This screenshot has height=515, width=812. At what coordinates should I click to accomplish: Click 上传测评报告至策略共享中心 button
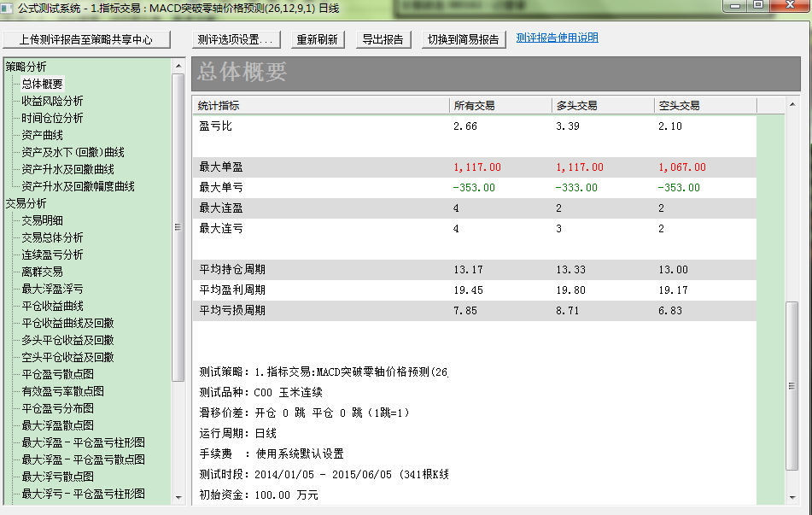point(86,39)
